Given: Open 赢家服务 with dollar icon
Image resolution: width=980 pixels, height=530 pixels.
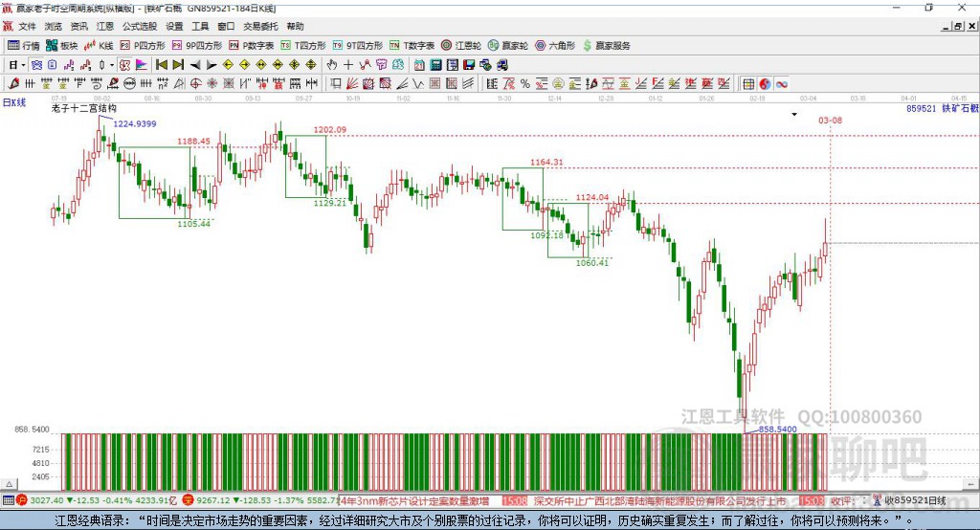Looking at the screenshot, I should tap(607, 46).
